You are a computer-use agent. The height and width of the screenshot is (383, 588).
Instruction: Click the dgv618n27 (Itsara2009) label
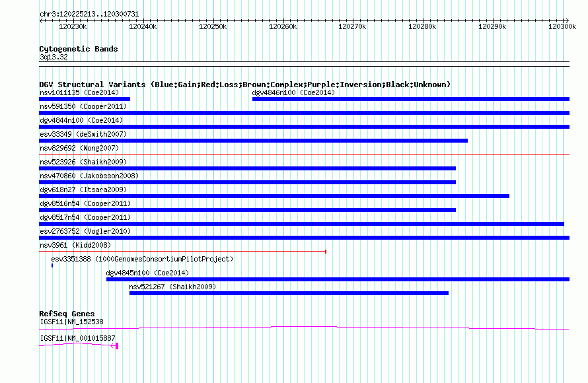83,190
